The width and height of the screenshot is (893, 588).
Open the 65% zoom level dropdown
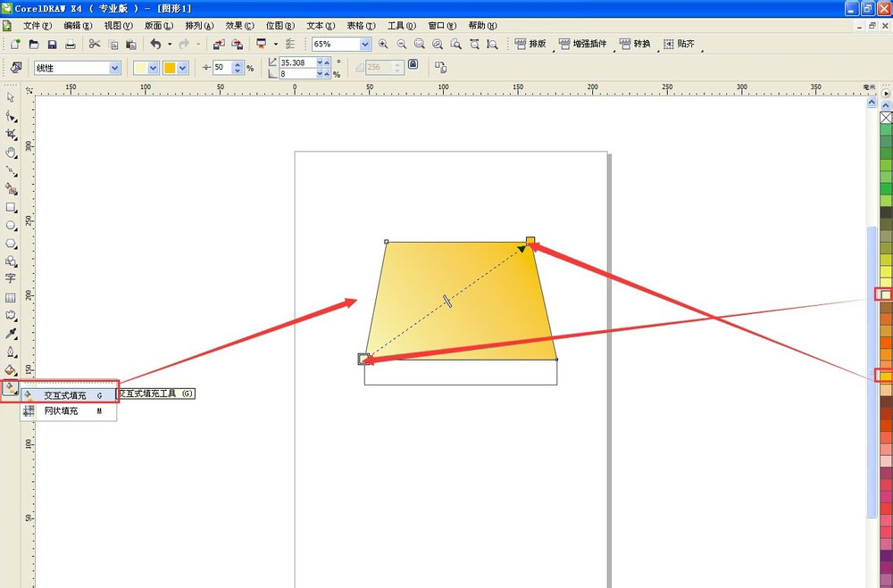pos(365,44)
